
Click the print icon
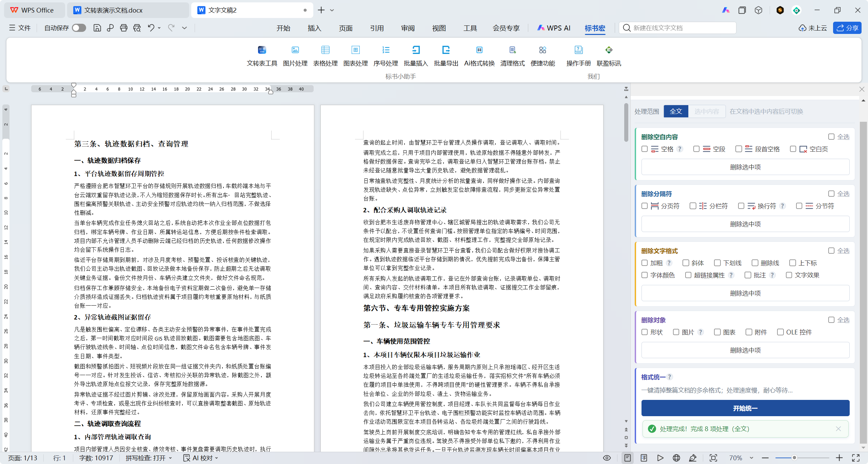(x=123, y=28)
